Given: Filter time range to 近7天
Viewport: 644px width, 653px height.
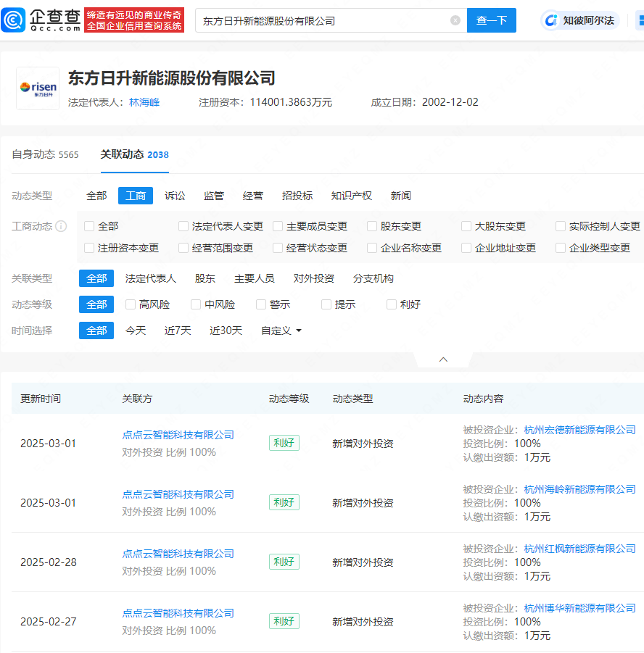Looking at the screenshot, I should pyautogui.click(x=178, y=330).
